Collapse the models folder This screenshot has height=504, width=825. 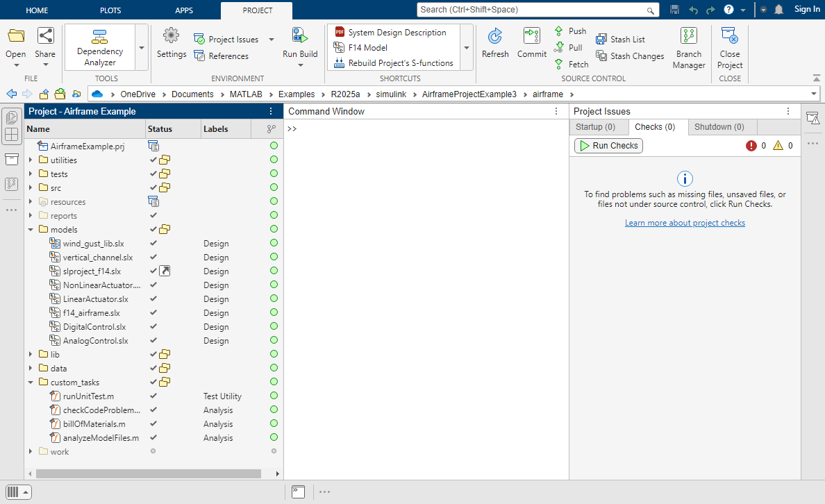point(31,229)
